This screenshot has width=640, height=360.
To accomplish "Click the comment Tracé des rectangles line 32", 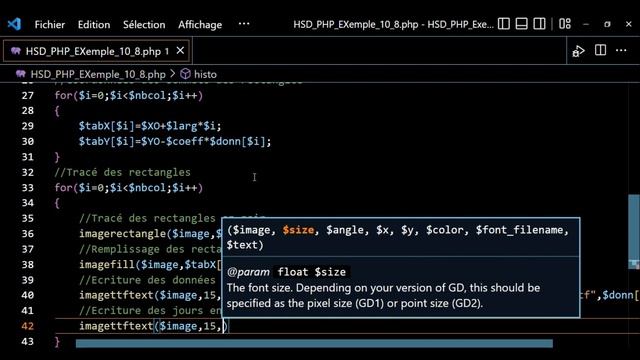I will point(122,172).
